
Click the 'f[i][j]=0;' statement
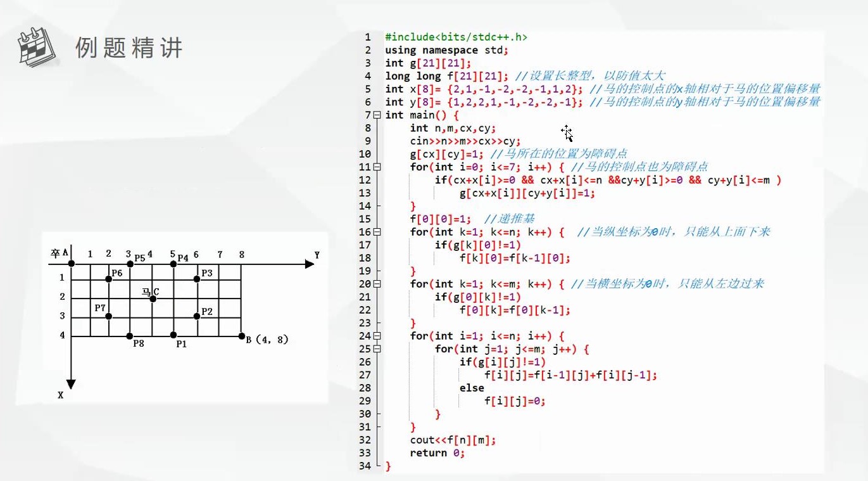515,401
